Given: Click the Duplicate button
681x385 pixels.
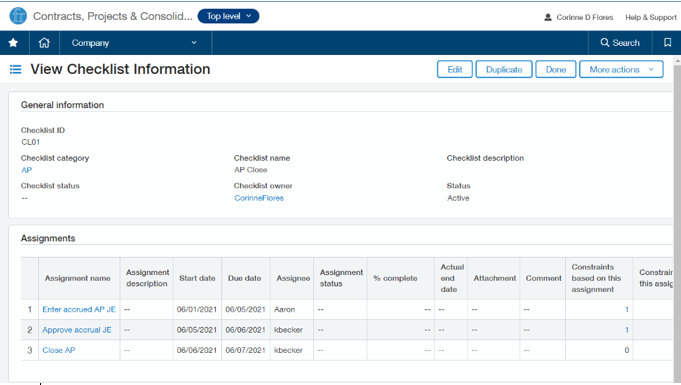Looking at the screenshot, I should click(x=504, y=70).
